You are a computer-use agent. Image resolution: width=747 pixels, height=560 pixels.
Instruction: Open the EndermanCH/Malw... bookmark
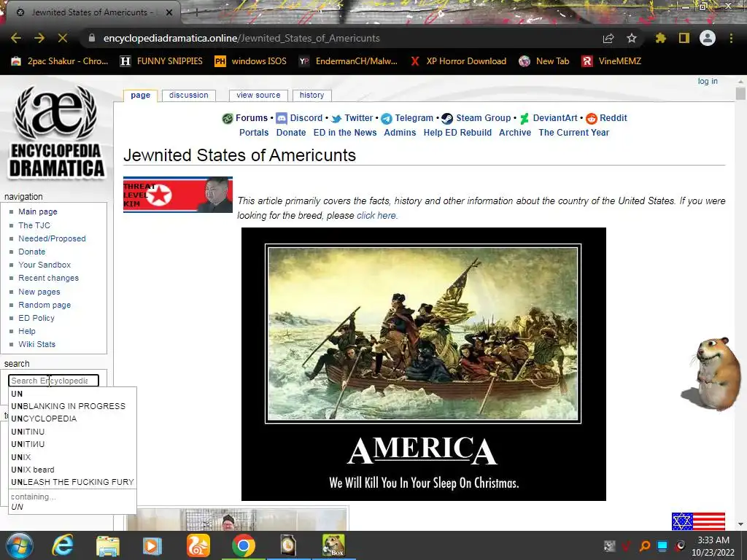[x=348, y=61]
